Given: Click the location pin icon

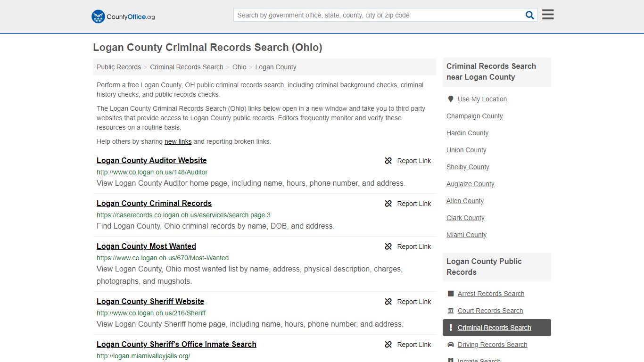Looking at the screenshot, I should [451, 99].
